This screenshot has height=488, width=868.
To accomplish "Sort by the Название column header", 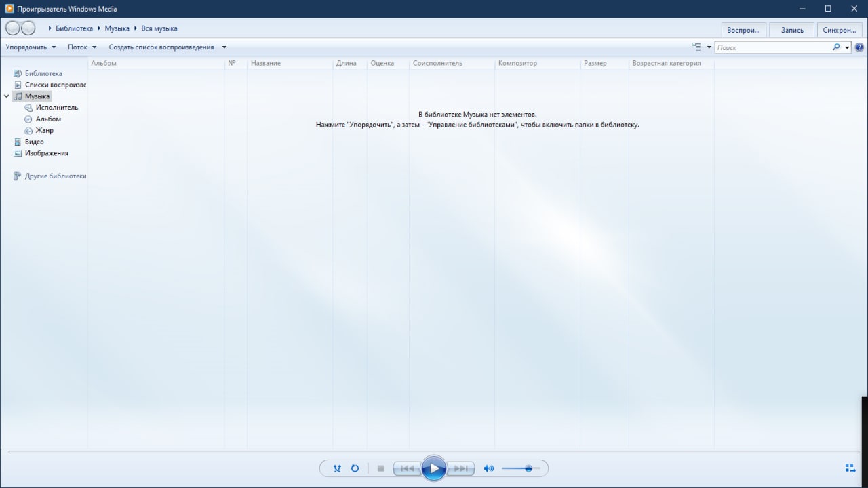I will click(x=290, y=63).
